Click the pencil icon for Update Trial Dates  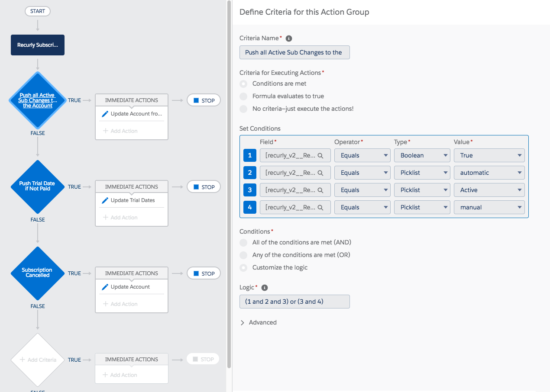pos(105,200)
